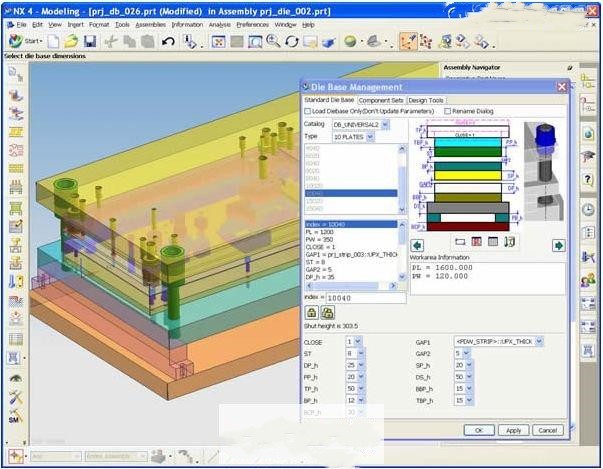Toggle the Rename Dialog checkbox
The image size is (603, 469).
click(x=447, y=111)
